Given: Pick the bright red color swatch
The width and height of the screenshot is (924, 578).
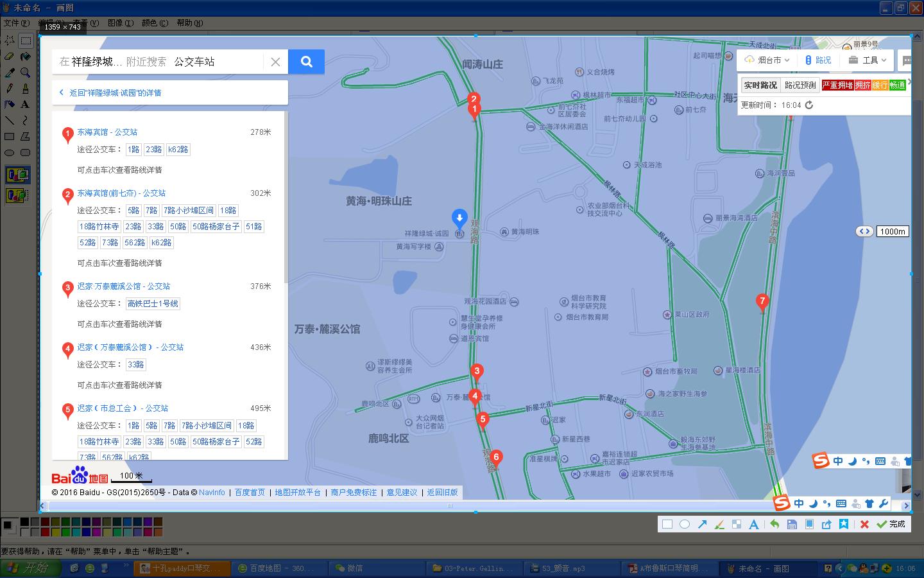Looking at the screenshot, I should [45, 532].
